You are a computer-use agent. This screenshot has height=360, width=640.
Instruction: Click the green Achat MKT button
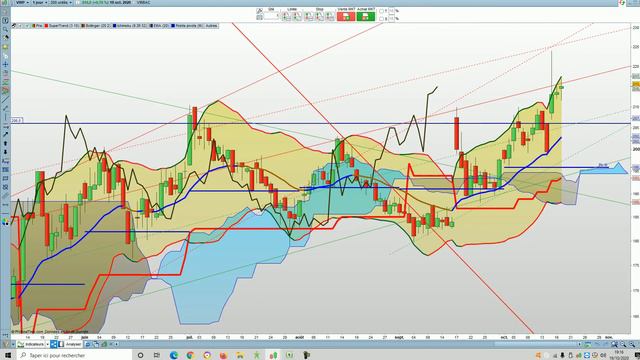(x=366, y=16)
